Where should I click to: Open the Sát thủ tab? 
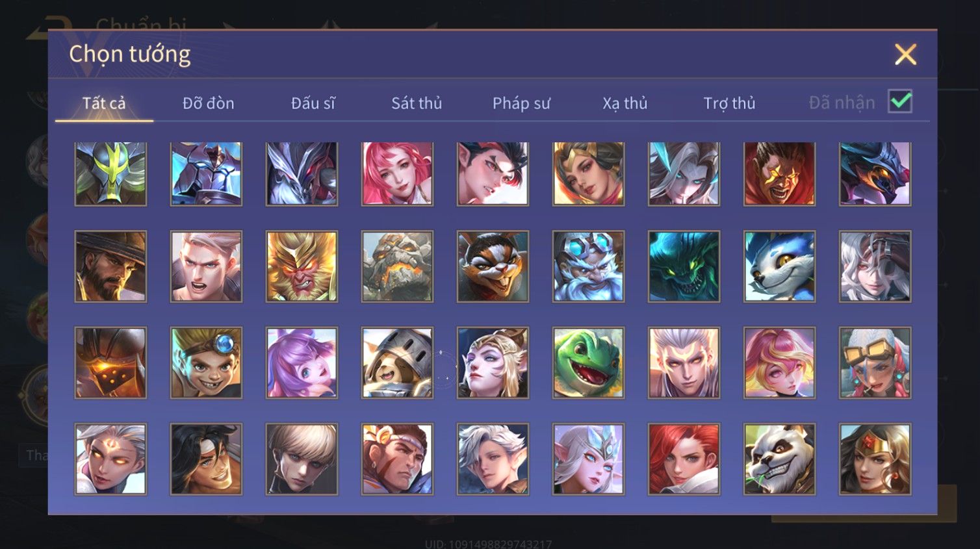click(x=417, y=103)
